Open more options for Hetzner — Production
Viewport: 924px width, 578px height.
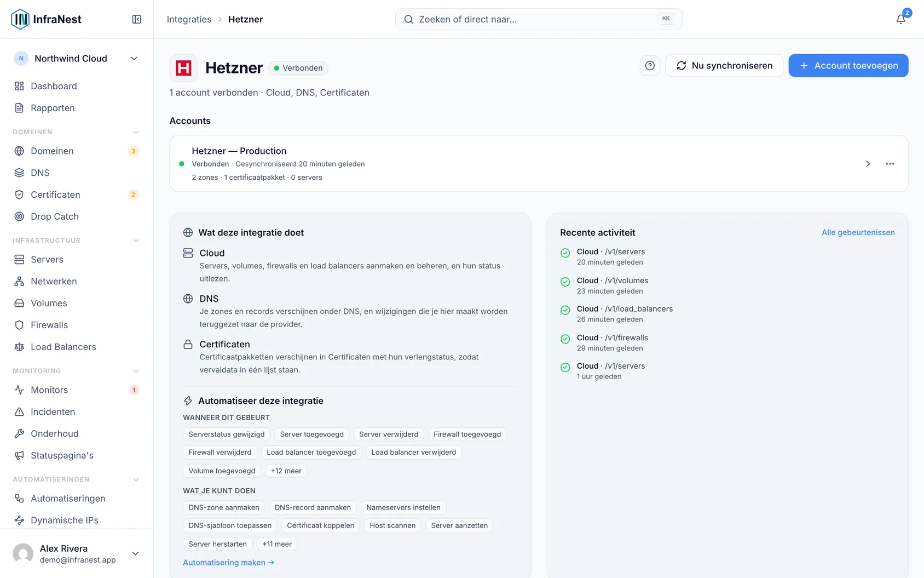pyautogui.click(x=890, y=164)
